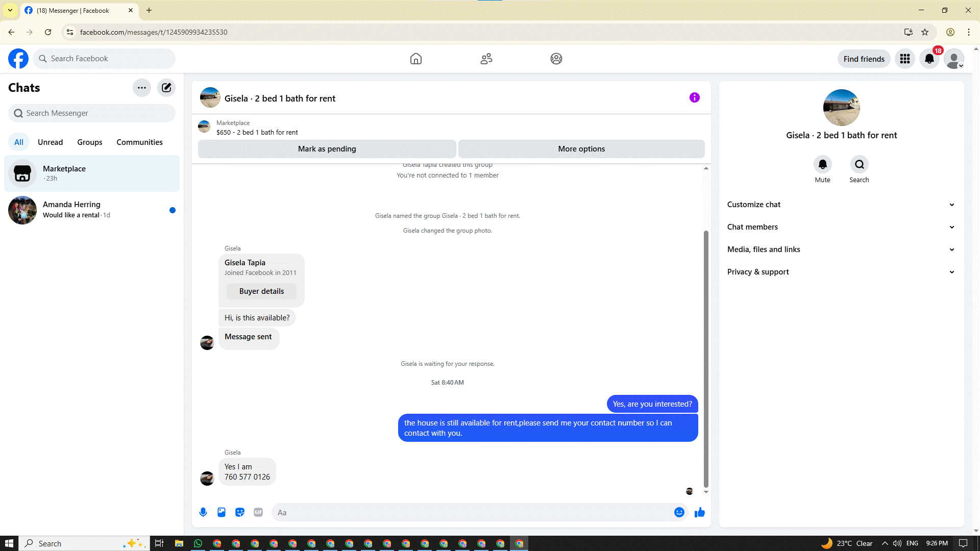The image size is (980, 551).
Task: Click the browser address bar URL
Action: (x=154, y=32)
